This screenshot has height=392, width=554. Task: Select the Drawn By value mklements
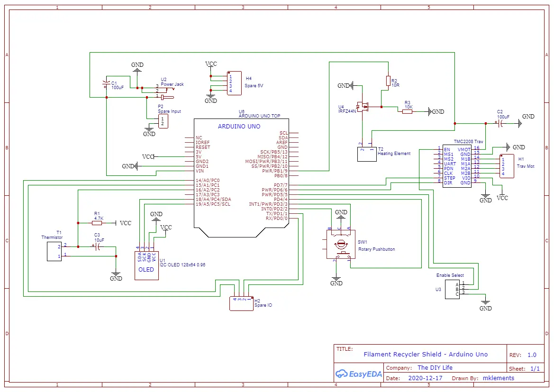498,378
